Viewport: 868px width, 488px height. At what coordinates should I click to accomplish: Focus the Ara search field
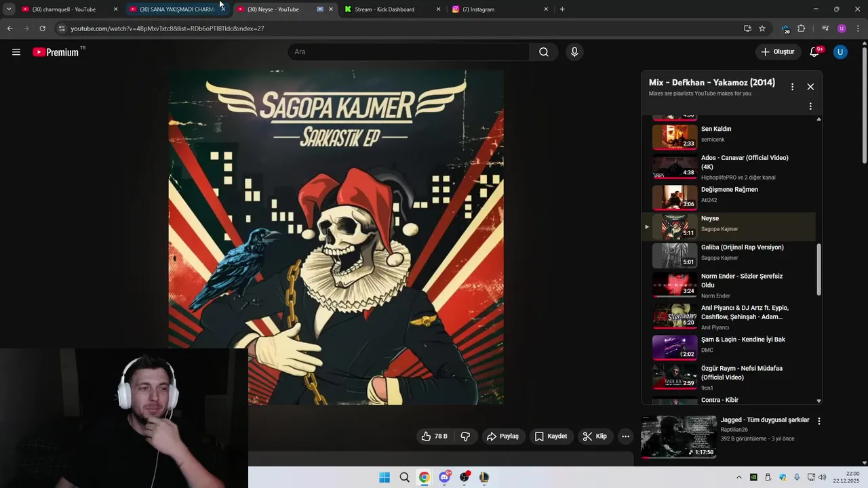point(409,52)
